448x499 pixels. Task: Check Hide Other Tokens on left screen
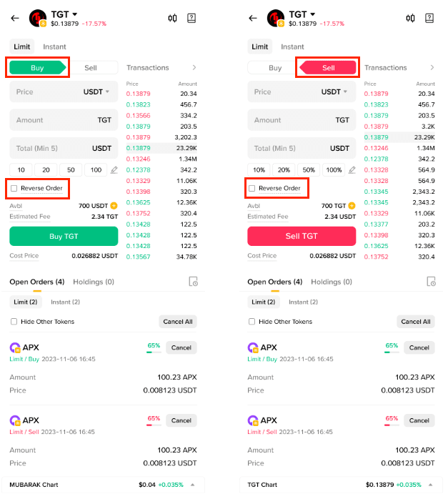[x=14, y=322]
